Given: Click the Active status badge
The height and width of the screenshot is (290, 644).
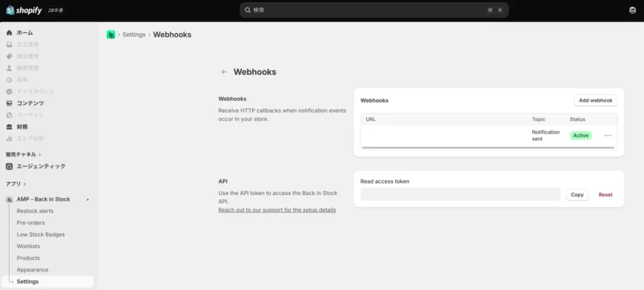Looking at the screenshot, I should 580,135.
